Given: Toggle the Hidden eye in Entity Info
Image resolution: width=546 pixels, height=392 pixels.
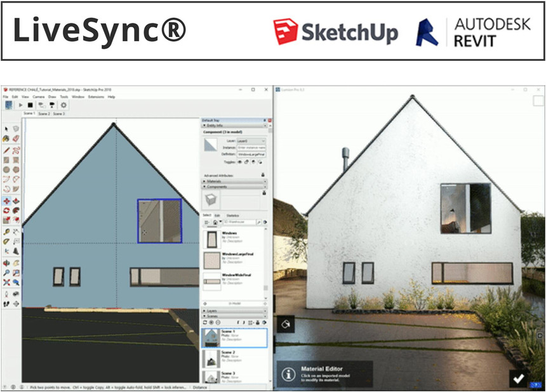Looking at the screenshot, I should [239, 162].
